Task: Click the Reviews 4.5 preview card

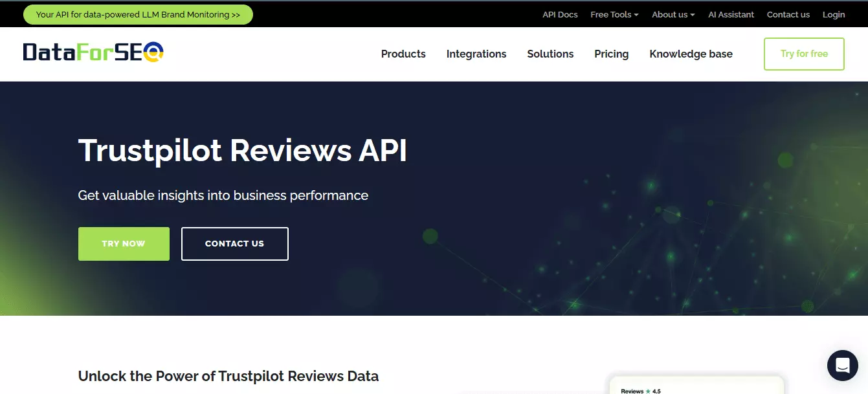Action: (696, 386)
